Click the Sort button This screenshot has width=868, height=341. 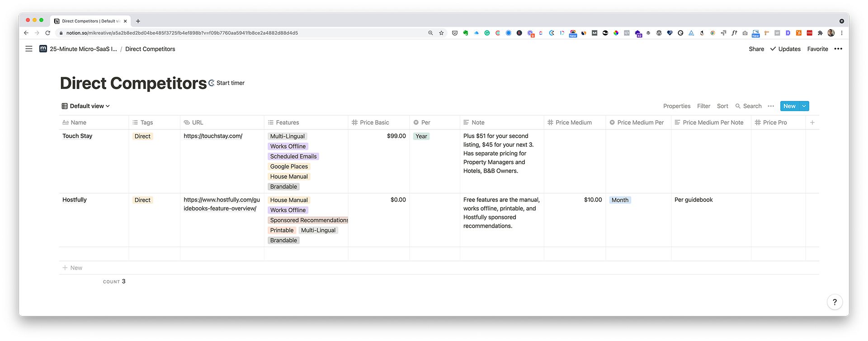[722, 106]
